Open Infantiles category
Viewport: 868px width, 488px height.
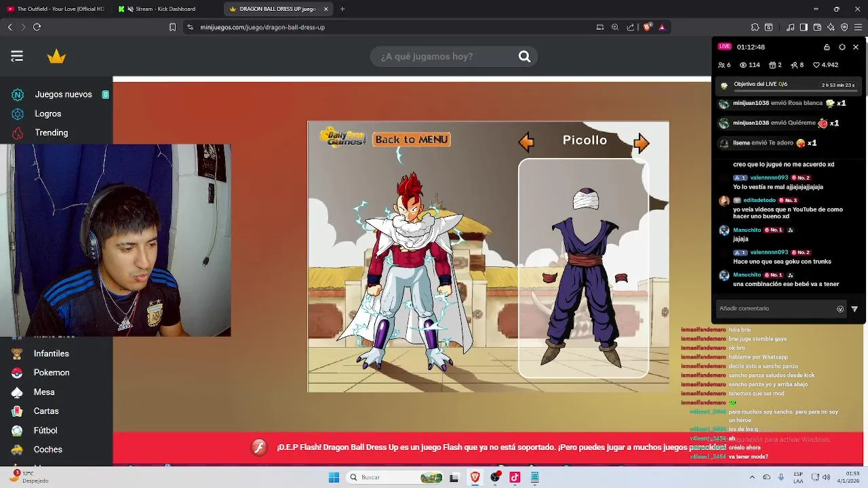coord(52,354)
